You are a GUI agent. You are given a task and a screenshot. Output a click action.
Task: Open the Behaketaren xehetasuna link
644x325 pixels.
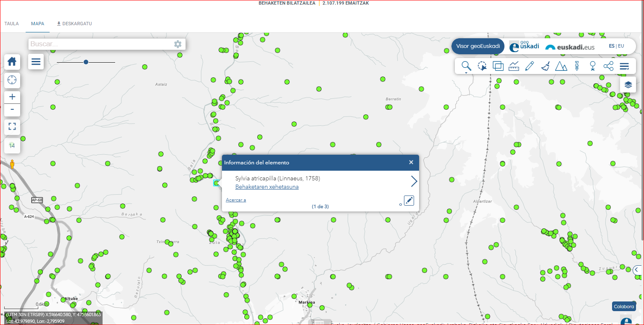click(267, 187)
